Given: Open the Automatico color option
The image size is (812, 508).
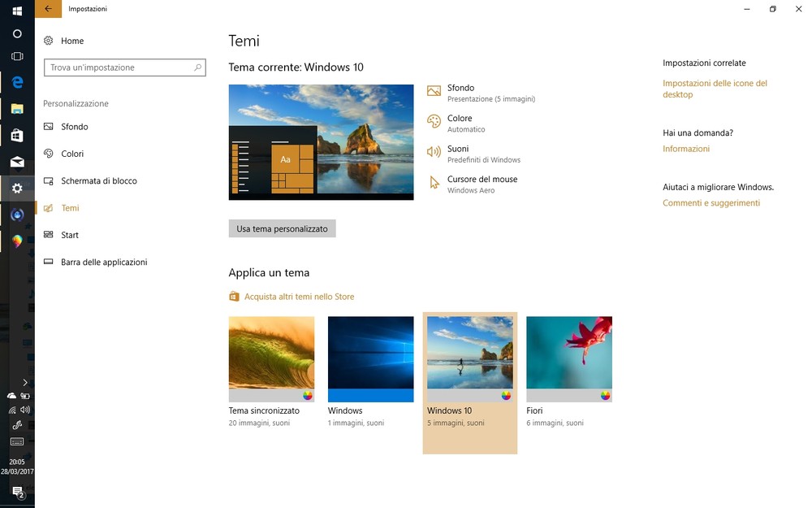Looking at the screenshot, I should click(x=466, y=129).
